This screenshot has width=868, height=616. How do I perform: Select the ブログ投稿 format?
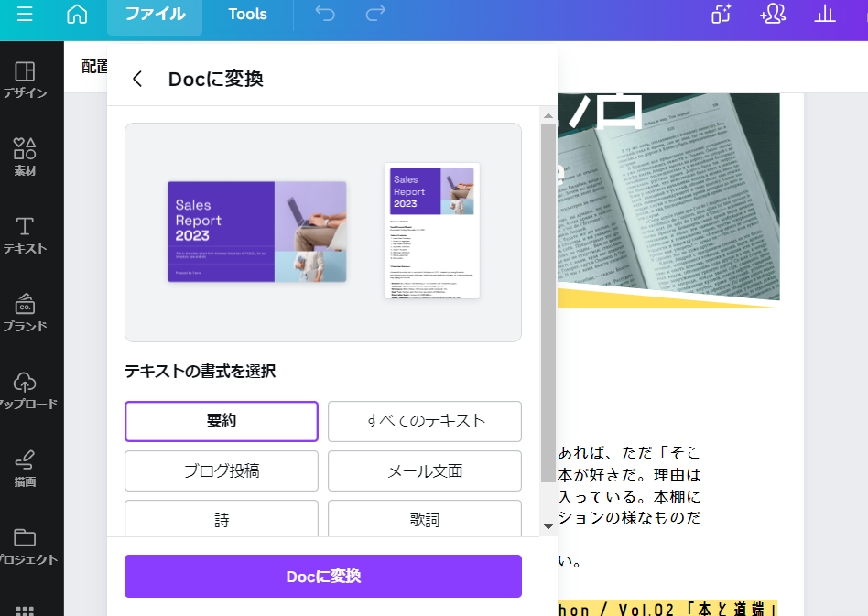(x=222, y=471)
